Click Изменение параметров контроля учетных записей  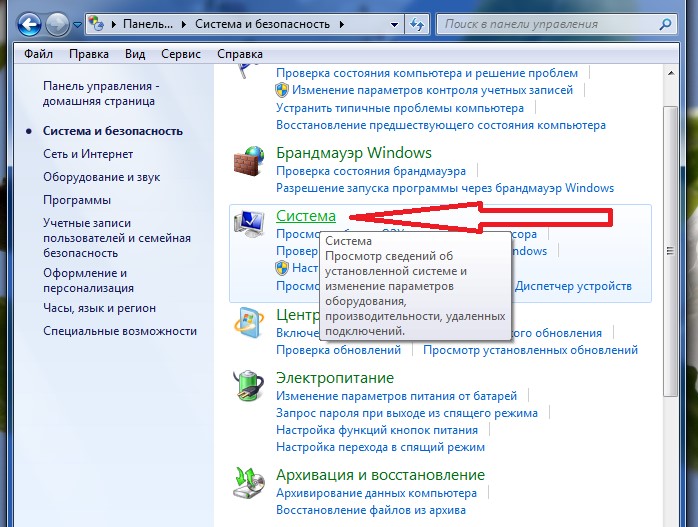(432, 90)
